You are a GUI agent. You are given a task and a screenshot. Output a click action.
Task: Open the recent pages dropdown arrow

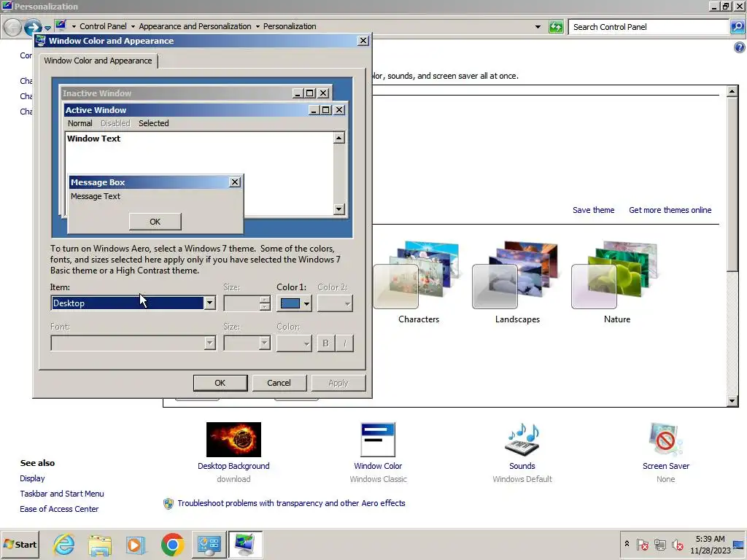47,28
